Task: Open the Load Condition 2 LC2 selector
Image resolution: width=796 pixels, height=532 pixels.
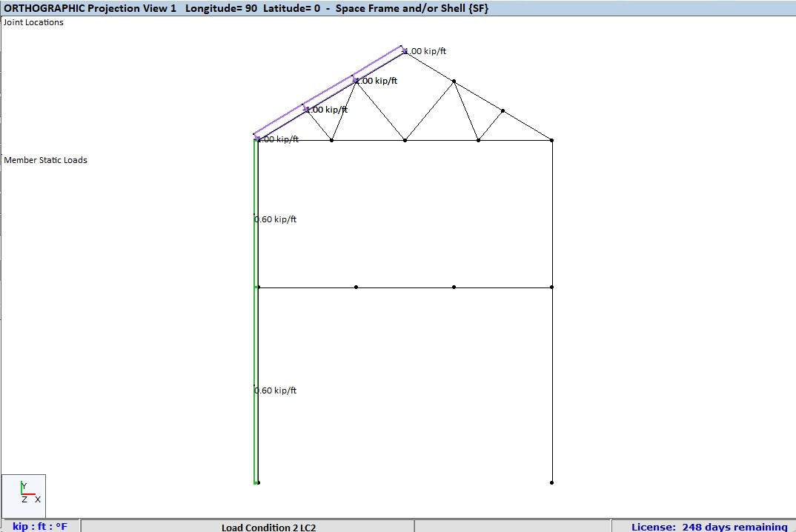Action: pyautogui.click(x=268, y=527)
